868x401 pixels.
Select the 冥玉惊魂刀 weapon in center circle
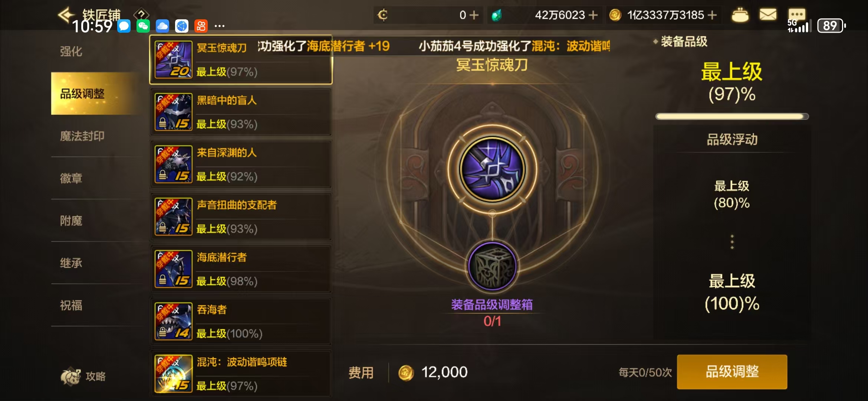click(492, 169)
